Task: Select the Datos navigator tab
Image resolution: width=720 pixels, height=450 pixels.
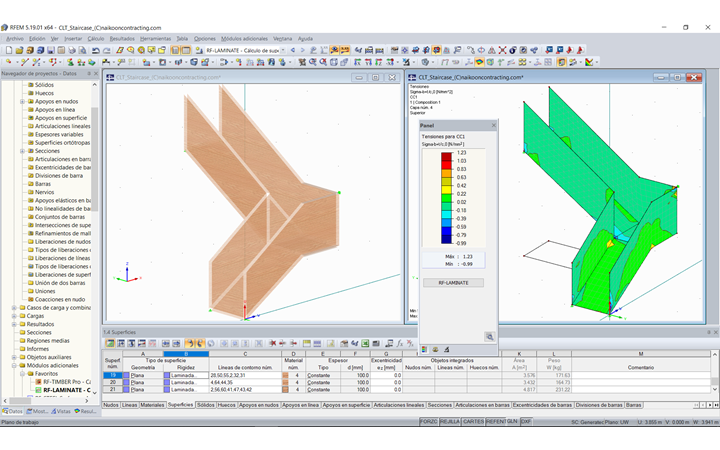Action: pos(12,411)
